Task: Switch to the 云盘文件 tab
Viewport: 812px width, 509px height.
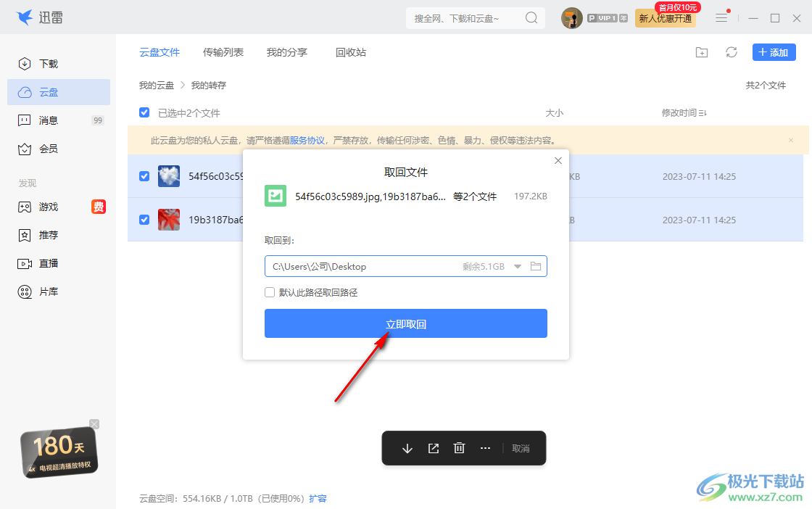Action: pos(159,52)
